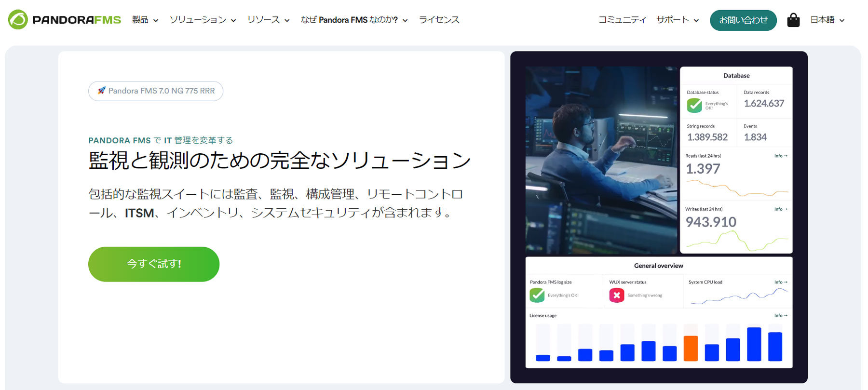The image size is (868, 390).
Task: Click the Events value 1.834
Action: [755, 137]
